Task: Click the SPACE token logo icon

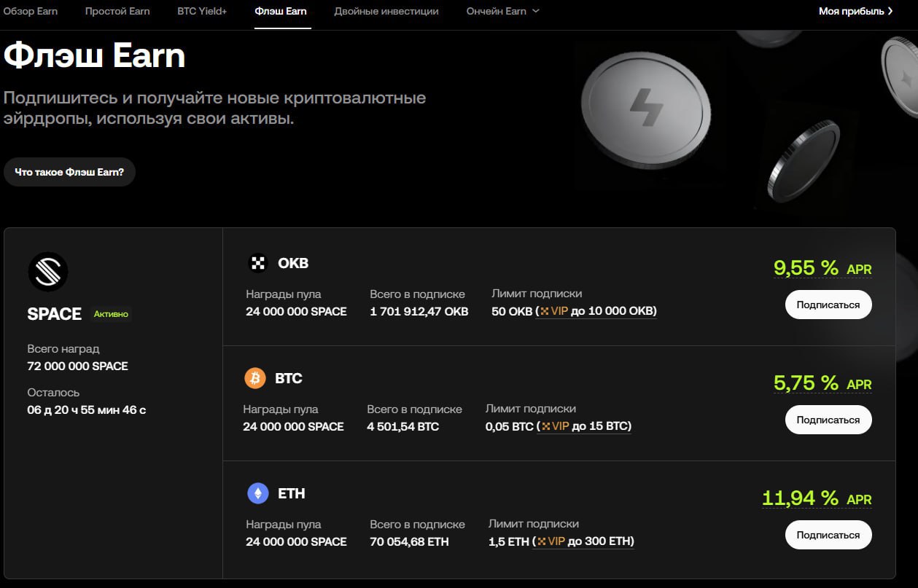Action: [47, 273]
